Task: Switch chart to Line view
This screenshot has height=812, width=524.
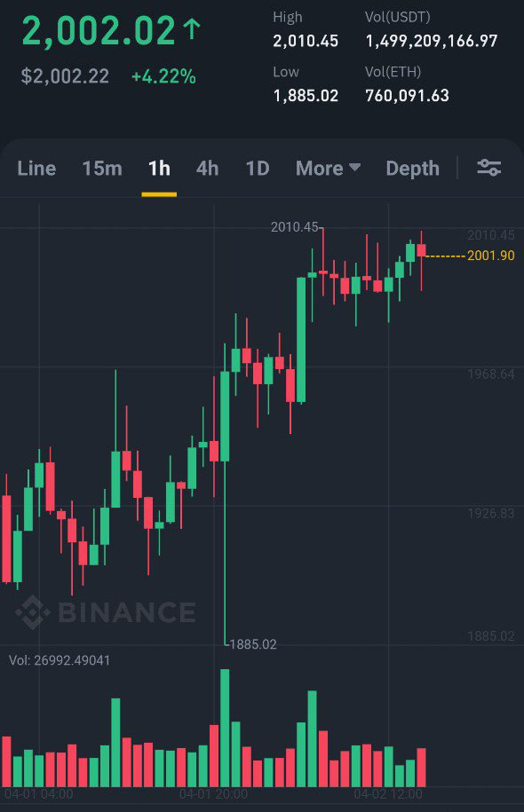Action: (x=36, y=169)
